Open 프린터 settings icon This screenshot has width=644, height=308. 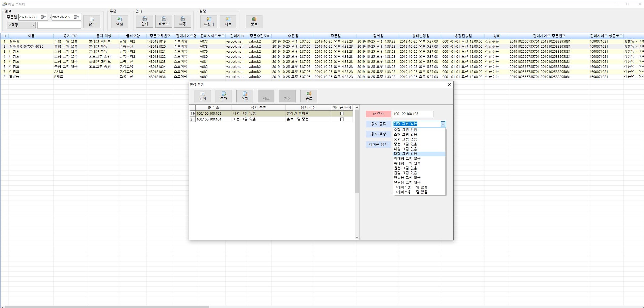209,21
